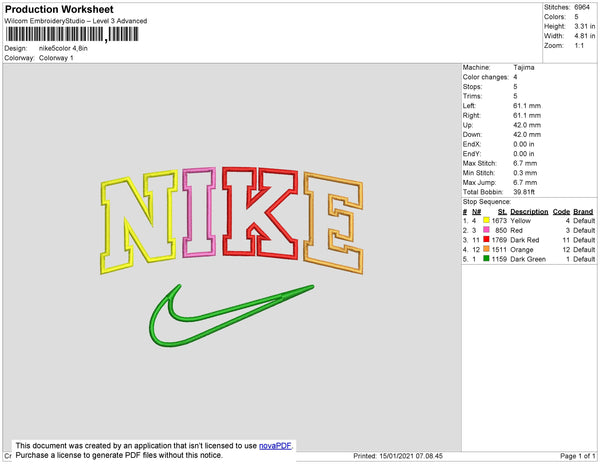The height and width of the screenshot is (464, 600).
Task: Click the 'Color changes:' label
Action: point(486,77)
